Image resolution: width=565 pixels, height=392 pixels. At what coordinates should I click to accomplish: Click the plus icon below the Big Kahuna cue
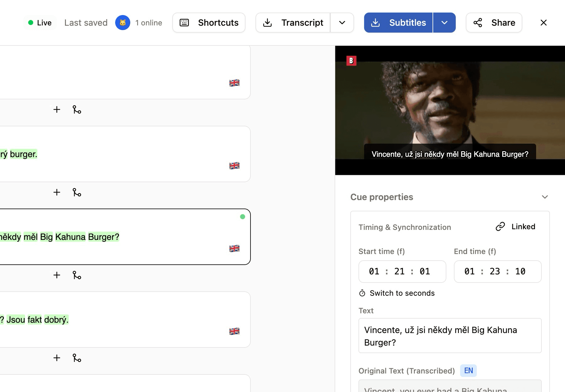(x=57, y=275)
